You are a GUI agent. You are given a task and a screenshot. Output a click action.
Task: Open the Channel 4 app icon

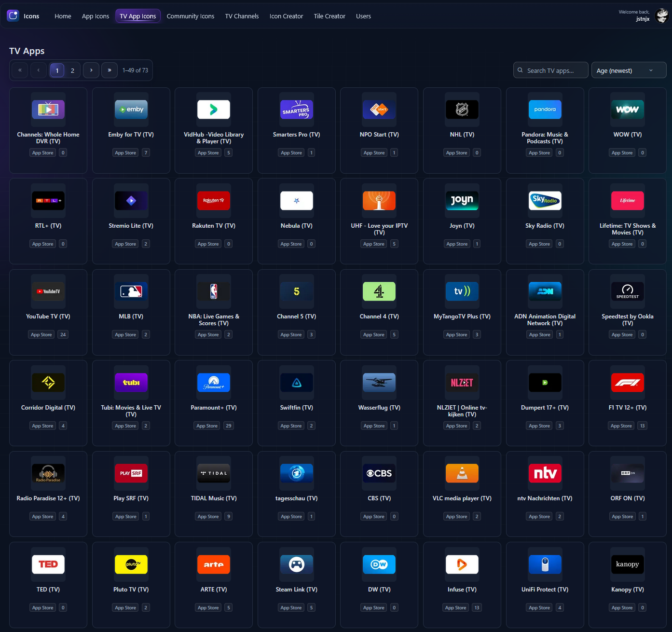tap(379, 291)
